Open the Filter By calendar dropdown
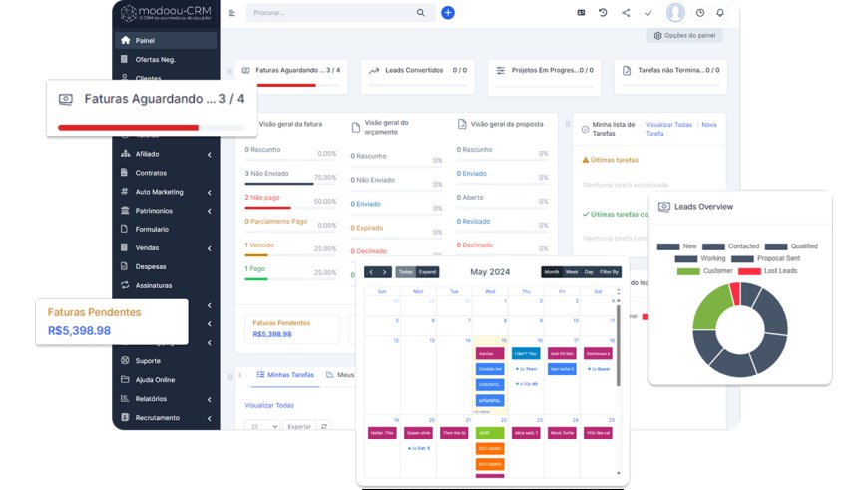This screenshot has height=490, width=868. pos(609,272)
